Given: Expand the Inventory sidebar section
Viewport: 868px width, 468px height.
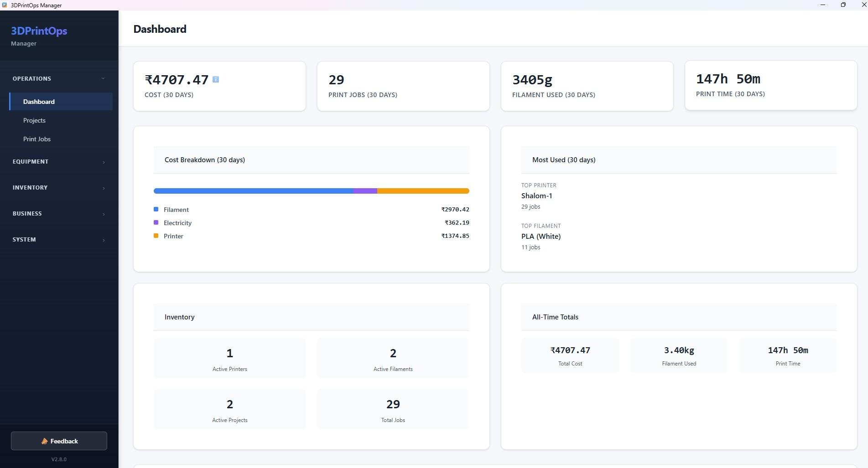Looking at the screenshot, I should (59, 188).
